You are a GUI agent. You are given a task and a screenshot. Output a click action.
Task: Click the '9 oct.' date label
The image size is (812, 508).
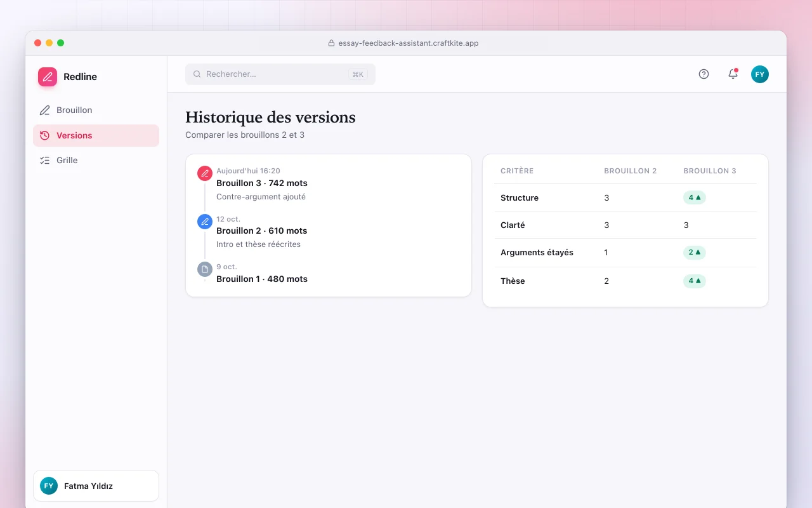[226, 267]
